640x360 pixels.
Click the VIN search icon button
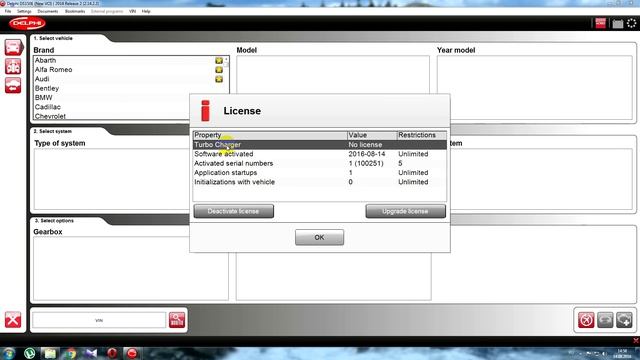(x=177, y=320)
